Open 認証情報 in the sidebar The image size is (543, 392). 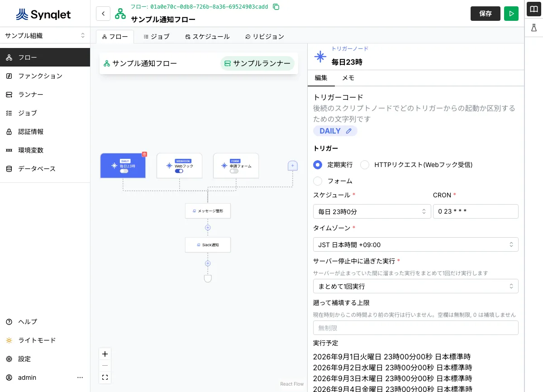tap(45, 132)
